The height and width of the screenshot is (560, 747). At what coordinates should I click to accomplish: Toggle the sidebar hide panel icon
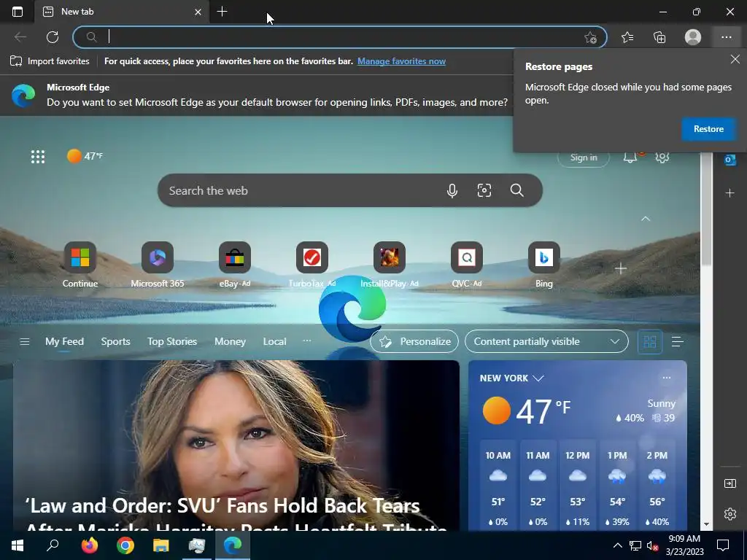tap(729, 483)
